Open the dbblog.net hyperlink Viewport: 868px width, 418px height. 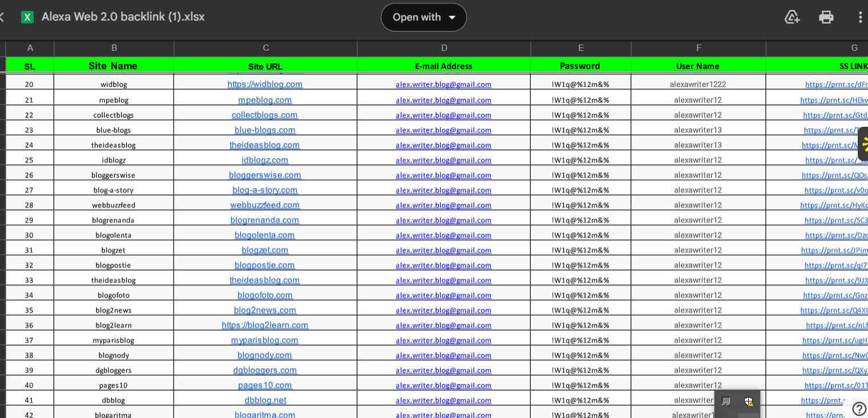coord(265,400)
